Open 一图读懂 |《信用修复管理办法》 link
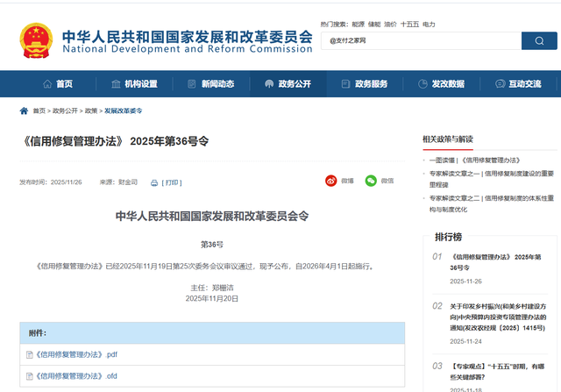561x392 pixels. click(474, 160)
